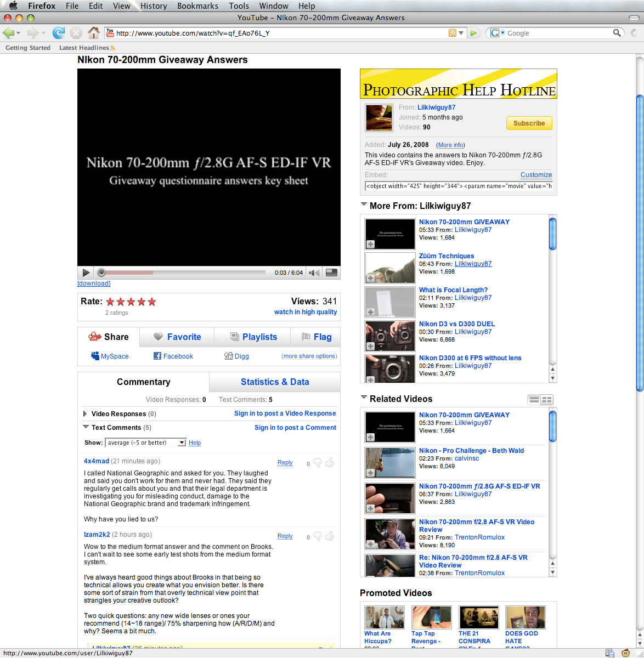Click the embed code text field
This screenshot has height=658, width=644.
(459, 186)
